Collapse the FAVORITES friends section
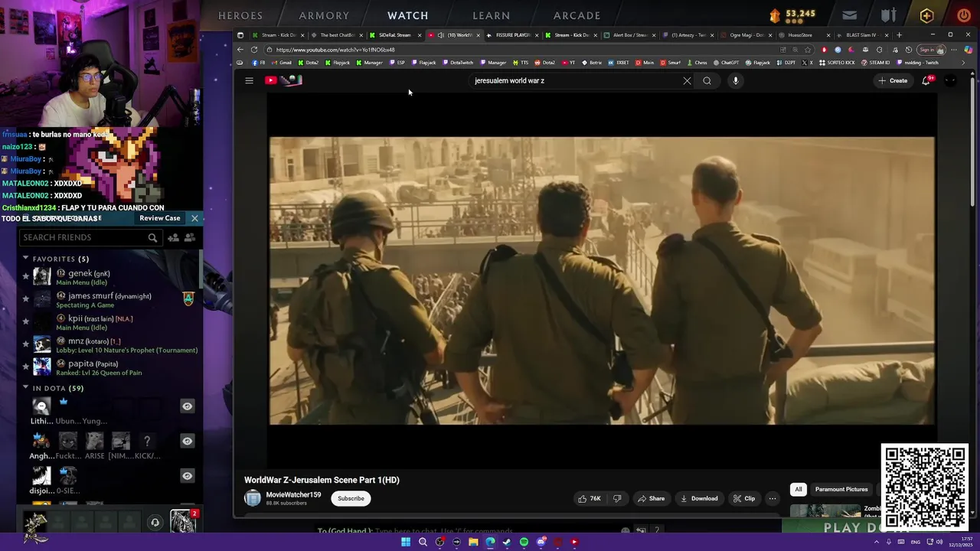The height and width of the screenshot is (551, 980). point(25,259)
